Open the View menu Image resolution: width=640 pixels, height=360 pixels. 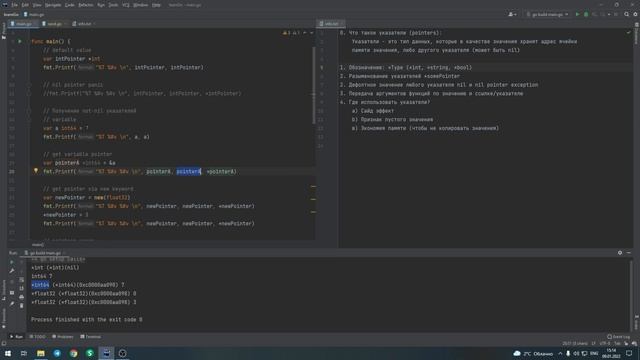click(37, 5)
